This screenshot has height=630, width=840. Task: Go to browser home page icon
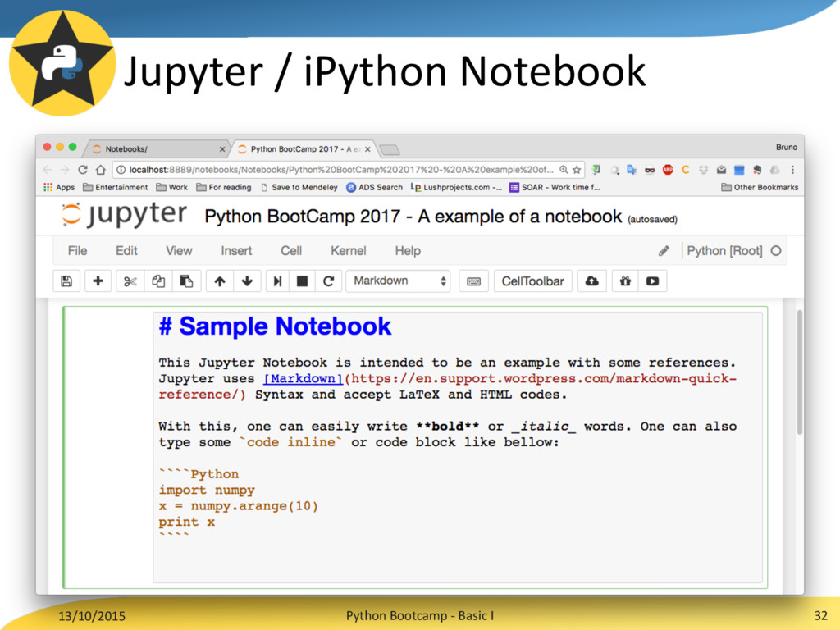(x=101, y=170)
